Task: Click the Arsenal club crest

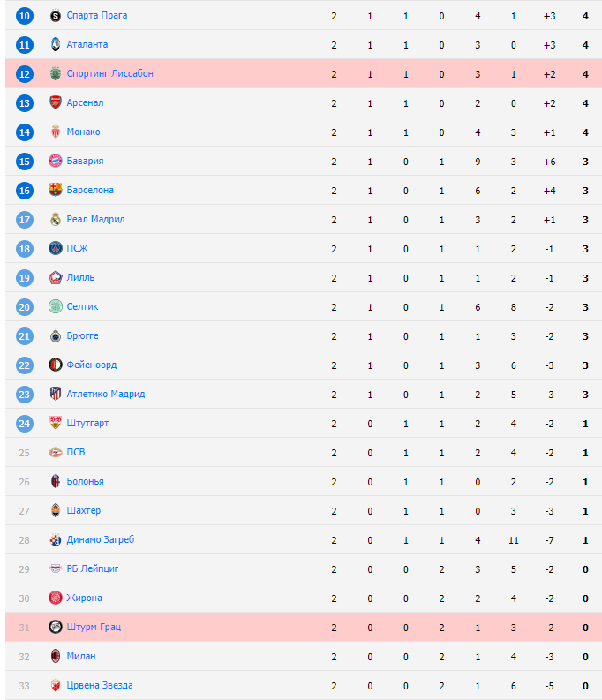Action: click(56, 103)
